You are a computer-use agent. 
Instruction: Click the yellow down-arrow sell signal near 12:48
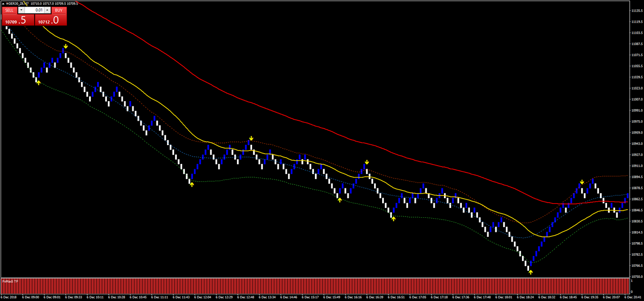[251, 138]
